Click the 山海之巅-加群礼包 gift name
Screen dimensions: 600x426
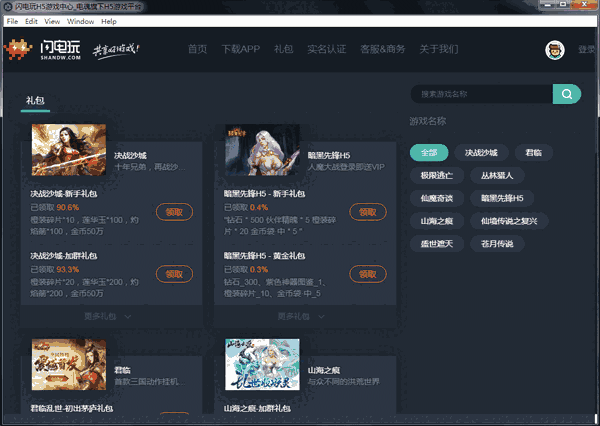pos(257,408)
